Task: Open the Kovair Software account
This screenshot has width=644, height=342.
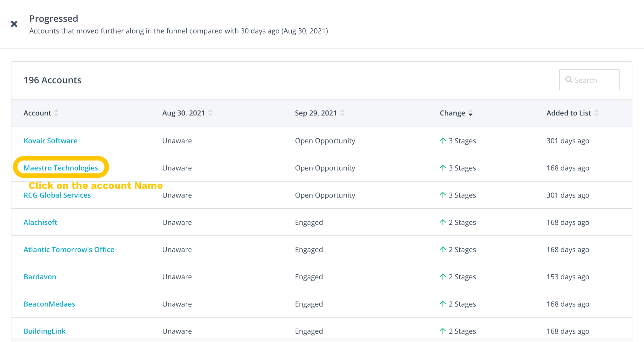Action: [50, 141]
